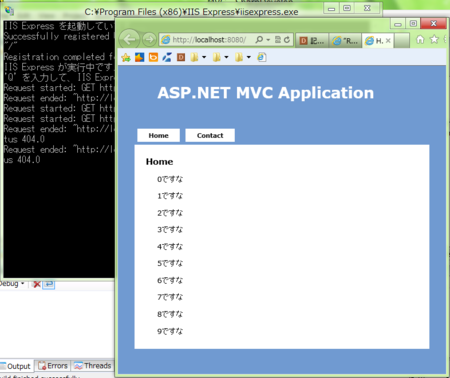The width and height of the screenshot is (450, 378).
Task: Close the iisexpress.exe console window
Action: pos(367,8)
